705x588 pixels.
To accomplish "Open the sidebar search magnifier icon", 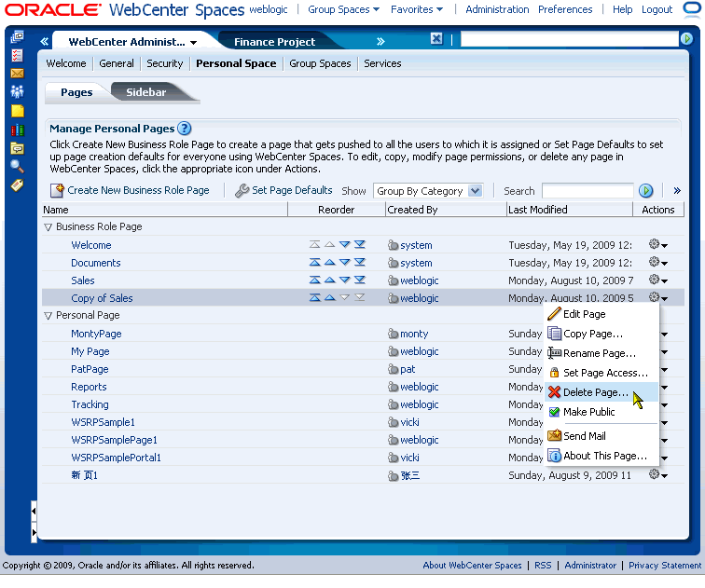I will [x=17, y=166].
